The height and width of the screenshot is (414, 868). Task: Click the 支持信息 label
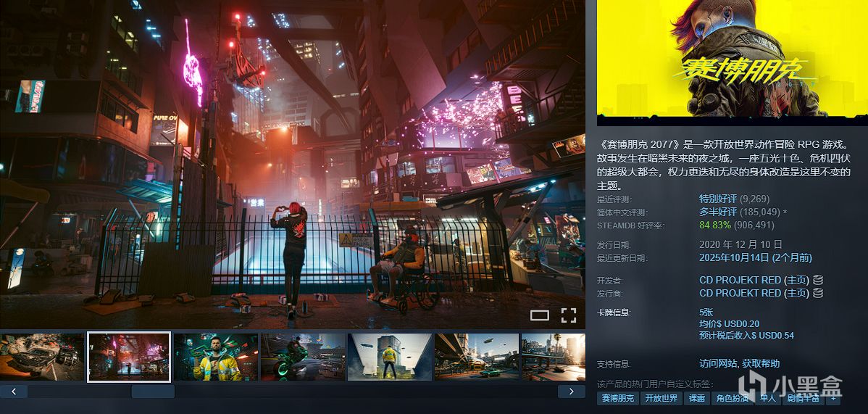[x=614, y=363]
